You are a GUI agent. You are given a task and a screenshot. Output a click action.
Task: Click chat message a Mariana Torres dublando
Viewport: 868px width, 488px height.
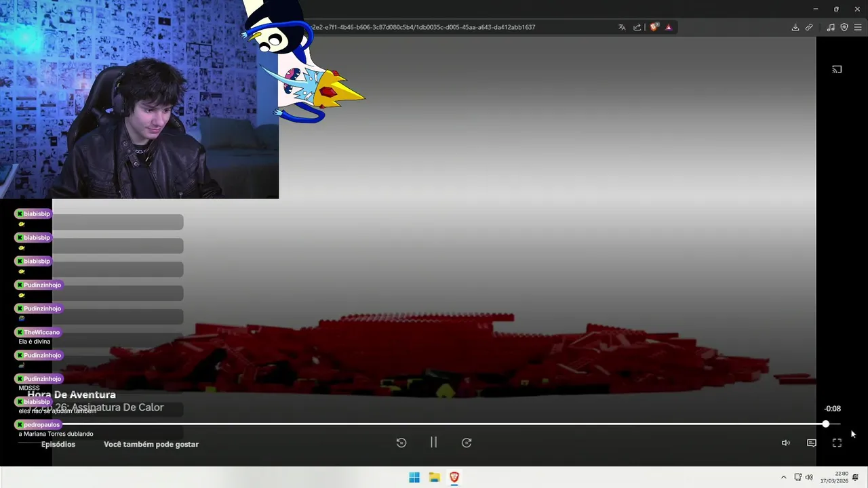[x=56, y=434]
